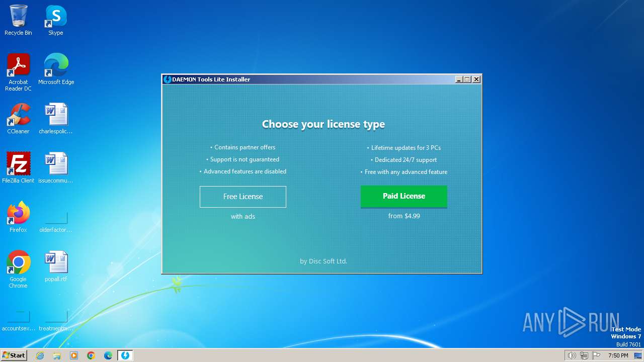Click 'Support is not guaranteed' text
The width and height of the screenshot is (644, 362).
245,159
